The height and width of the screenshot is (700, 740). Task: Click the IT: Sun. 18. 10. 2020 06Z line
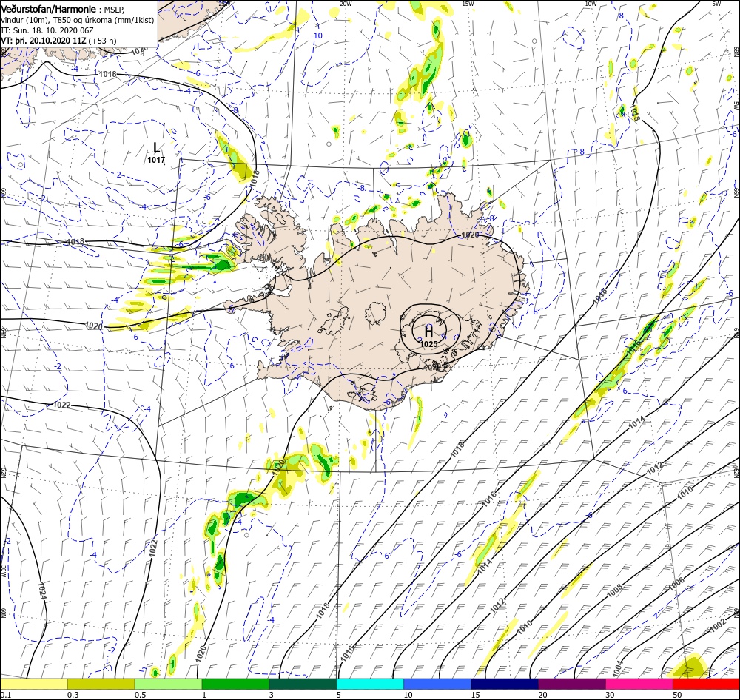tap(47, 30)
